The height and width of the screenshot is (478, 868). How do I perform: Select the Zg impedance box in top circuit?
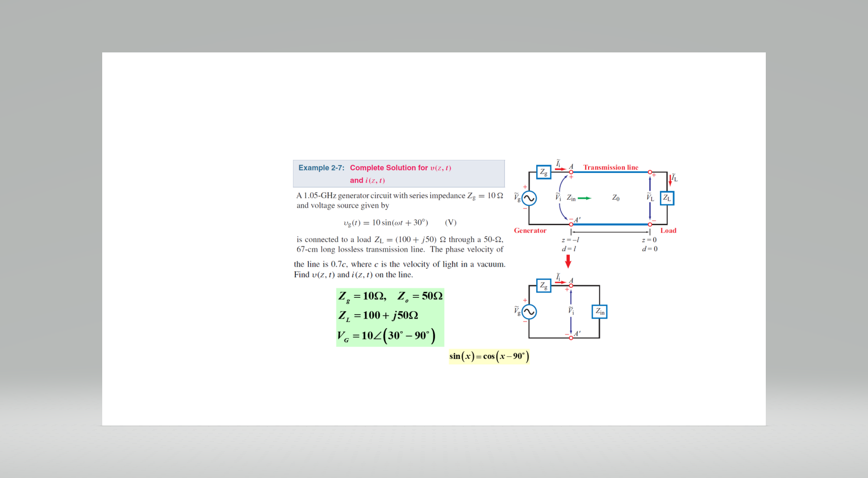(x=544, y=172)
